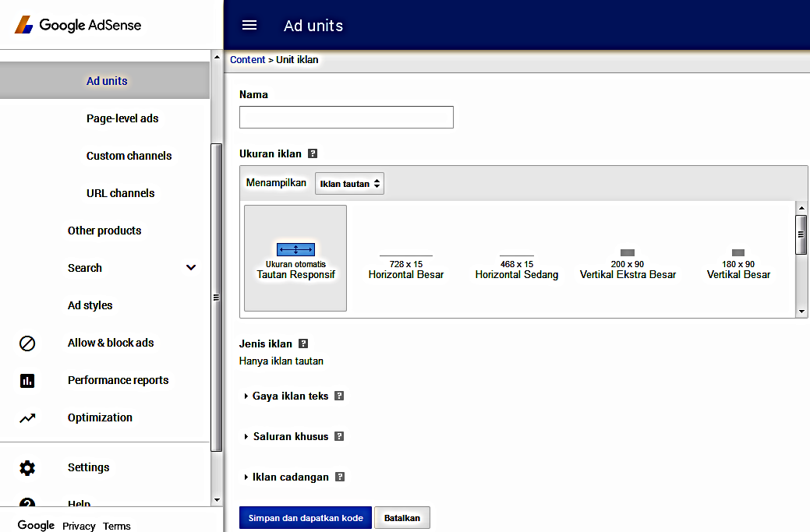Open help for Ukuran iklan
Image resolution: width=810 pixels, height=532 pixels.
[313, 153]
